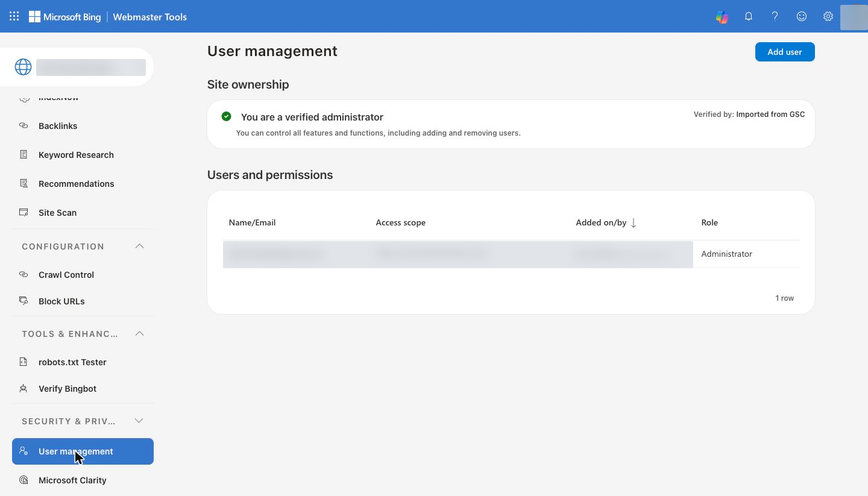The image size is (868, 496).
Task: Click the Block URLs icon
Action: click(24, 301)
